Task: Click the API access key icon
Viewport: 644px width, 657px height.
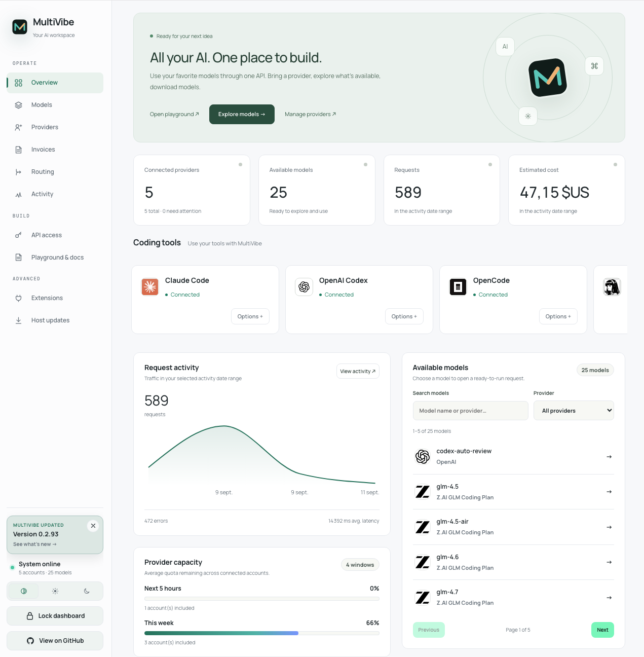Action: point(18,235)
